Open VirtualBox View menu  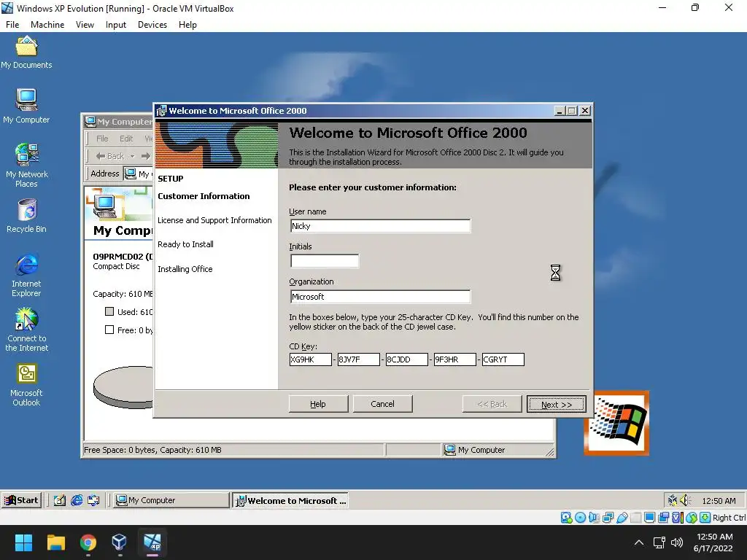click(85, 25)
